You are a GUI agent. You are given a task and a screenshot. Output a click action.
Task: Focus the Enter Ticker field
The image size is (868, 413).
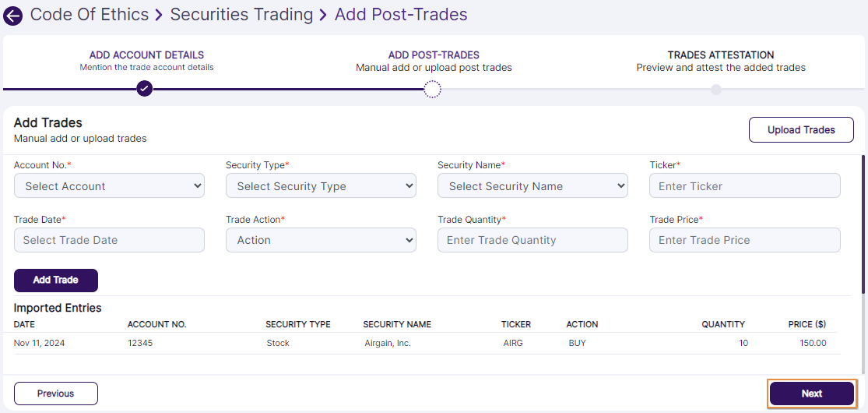click(744, 186)
